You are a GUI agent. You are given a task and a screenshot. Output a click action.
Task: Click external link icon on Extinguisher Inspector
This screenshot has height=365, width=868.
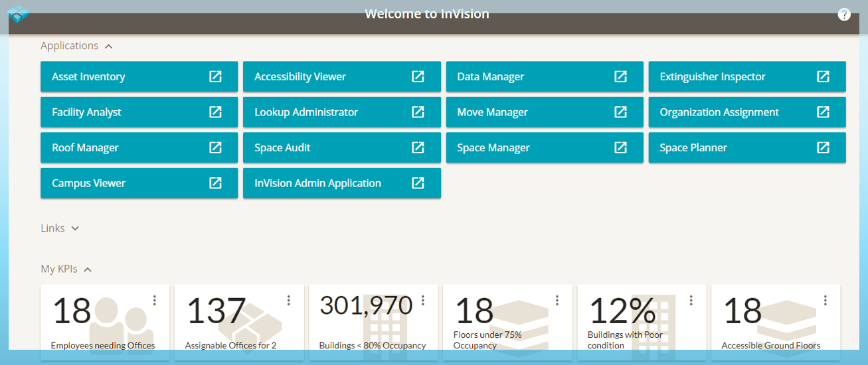click(x=823, y=76)
